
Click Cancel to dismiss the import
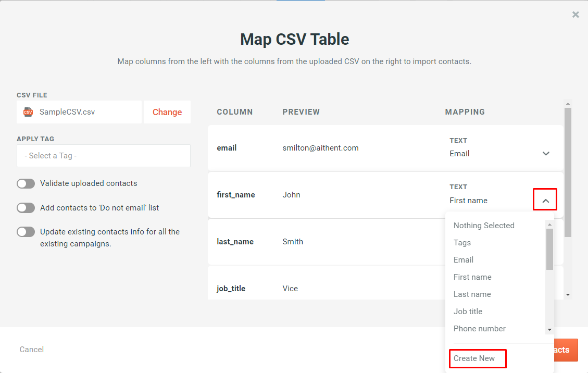[31, 349]
